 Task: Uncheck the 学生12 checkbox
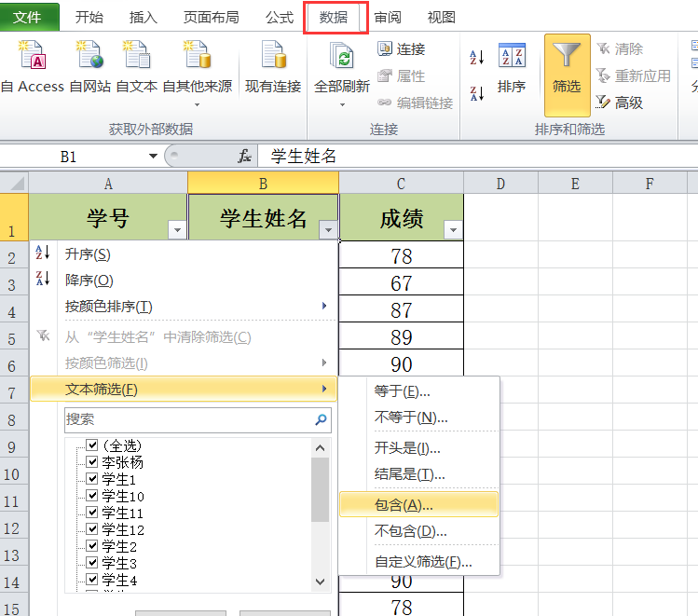coord(91,528)
